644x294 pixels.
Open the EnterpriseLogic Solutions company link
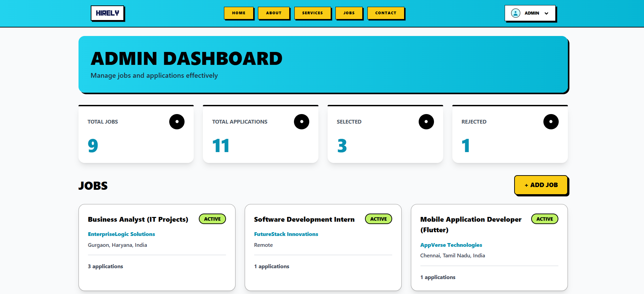(x=121, y=234)
